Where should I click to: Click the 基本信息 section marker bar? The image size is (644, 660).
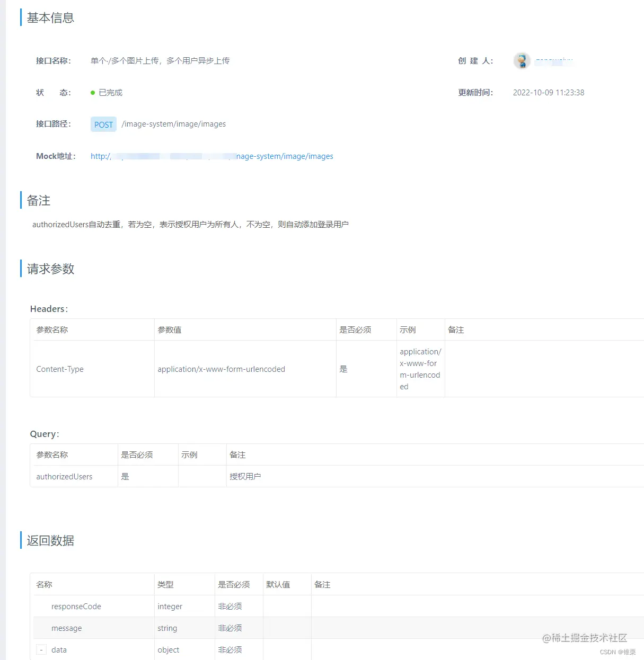20,17
